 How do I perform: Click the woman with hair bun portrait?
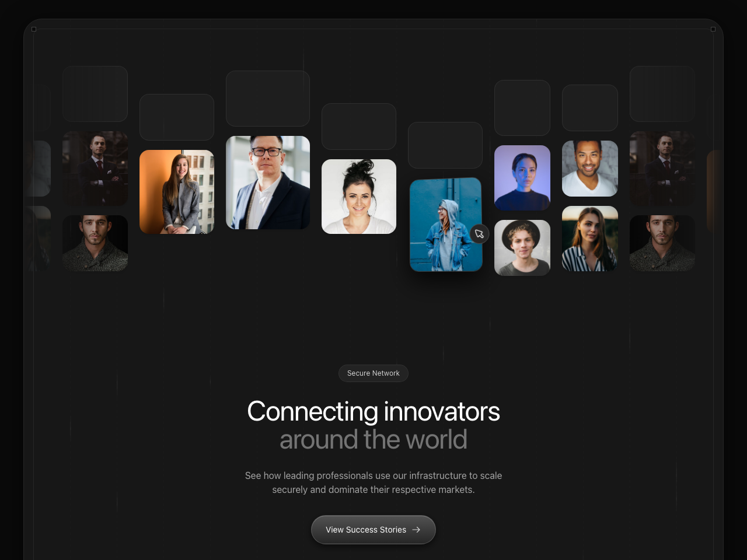(x=359, y=197)
